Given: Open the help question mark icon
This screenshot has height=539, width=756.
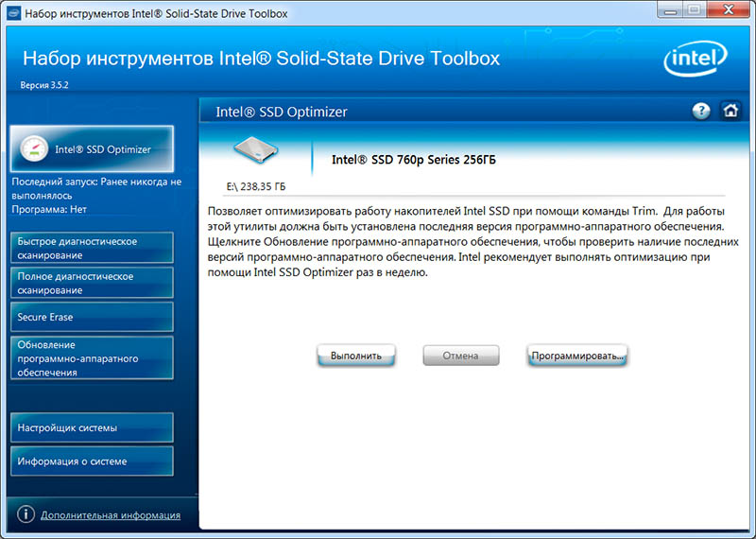Looking at the screenshot, I should (700, 112).
